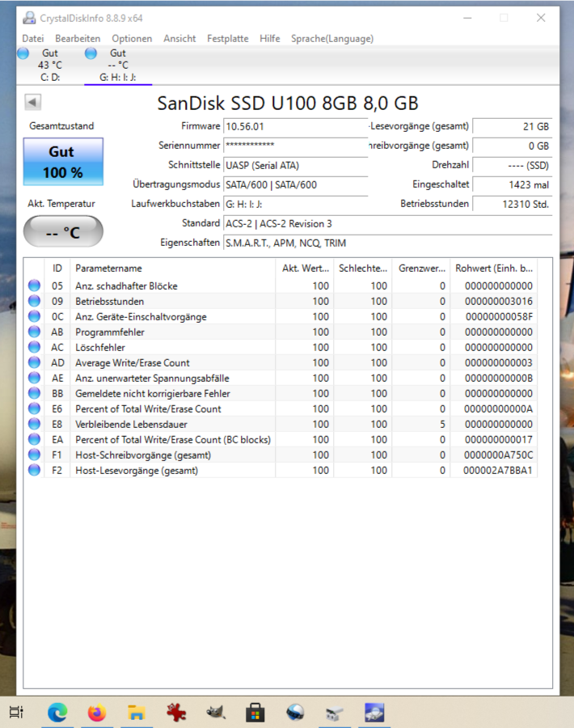This screenshot has width=574, height=728.
Task: Select the C: D: disk tab
Action: click(50, 66)
